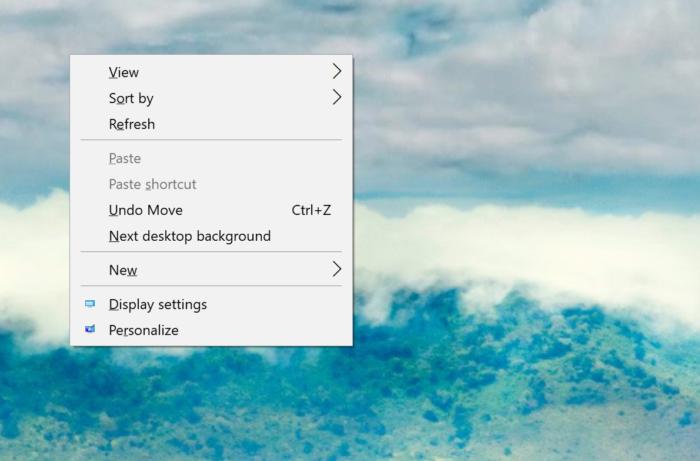The image size is (700, 461).
Task: Open the View menu entry
Action: click(x=124, y=72)
